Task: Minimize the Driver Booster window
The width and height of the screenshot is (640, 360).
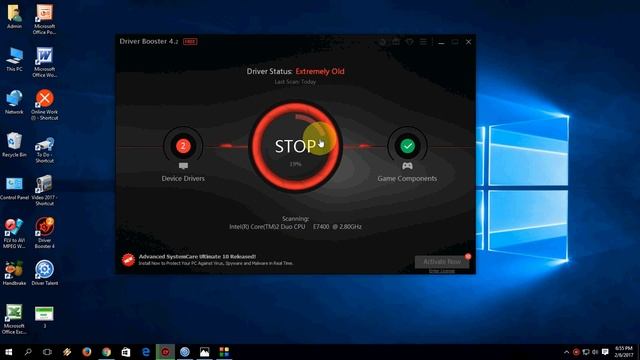Action: click(441, 42)
